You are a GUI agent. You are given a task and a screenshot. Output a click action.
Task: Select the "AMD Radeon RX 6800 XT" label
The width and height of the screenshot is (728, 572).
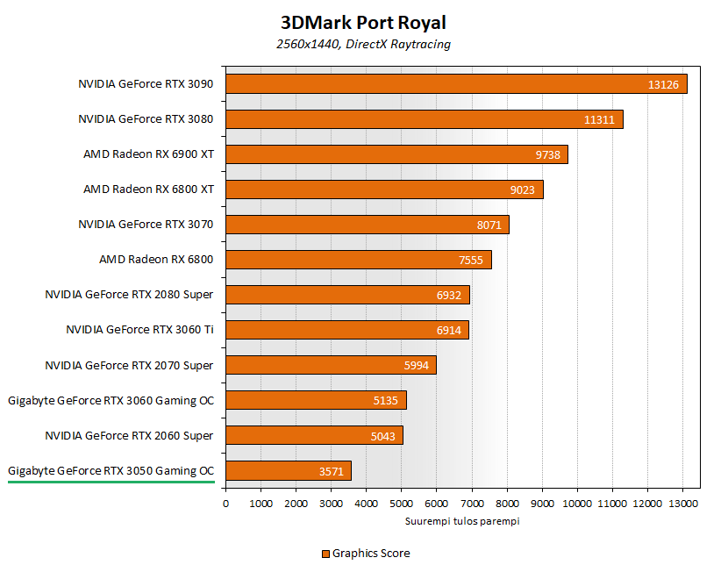pos(148,189)
